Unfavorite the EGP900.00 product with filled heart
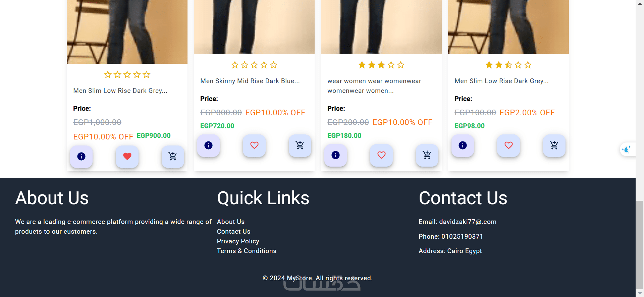The width and height of the screenshot is (644, 297). tap(127, 157)
